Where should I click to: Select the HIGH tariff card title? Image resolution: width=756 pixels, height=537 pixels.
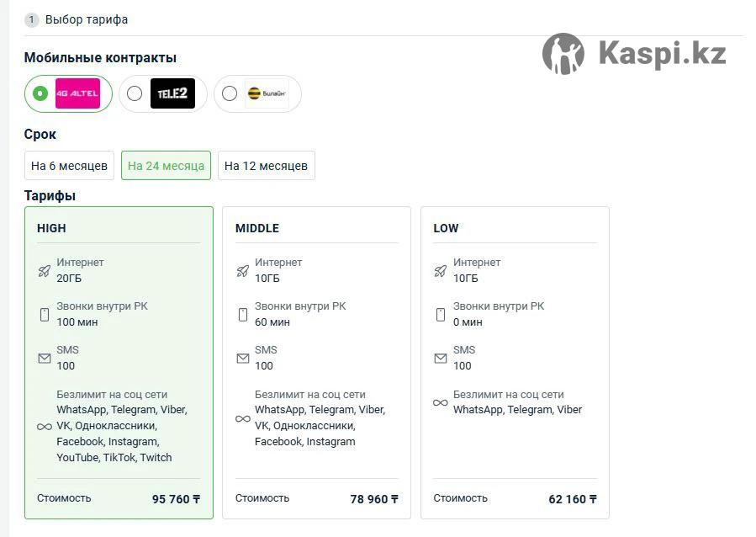[x=51, y=228]
